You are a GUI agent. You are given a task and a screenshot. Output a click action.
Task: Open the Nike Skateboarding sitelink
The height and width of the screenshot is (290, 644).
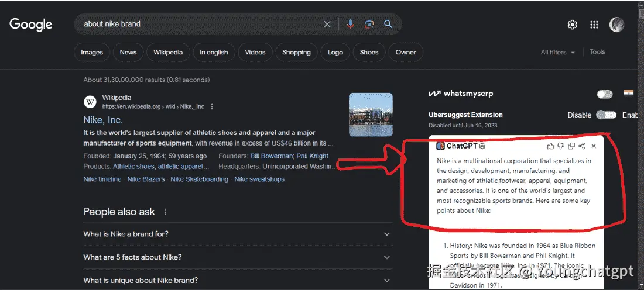tap(199, 179)
